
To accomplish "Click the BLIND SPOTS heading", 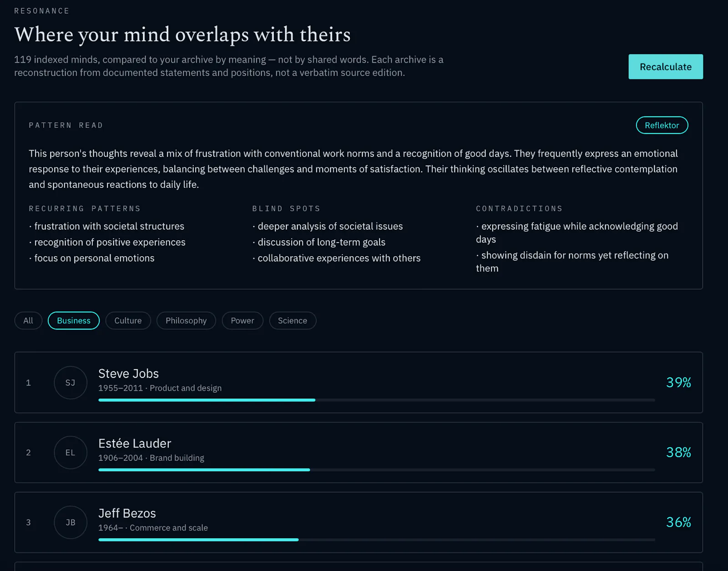I will click(x=286, y=208).
